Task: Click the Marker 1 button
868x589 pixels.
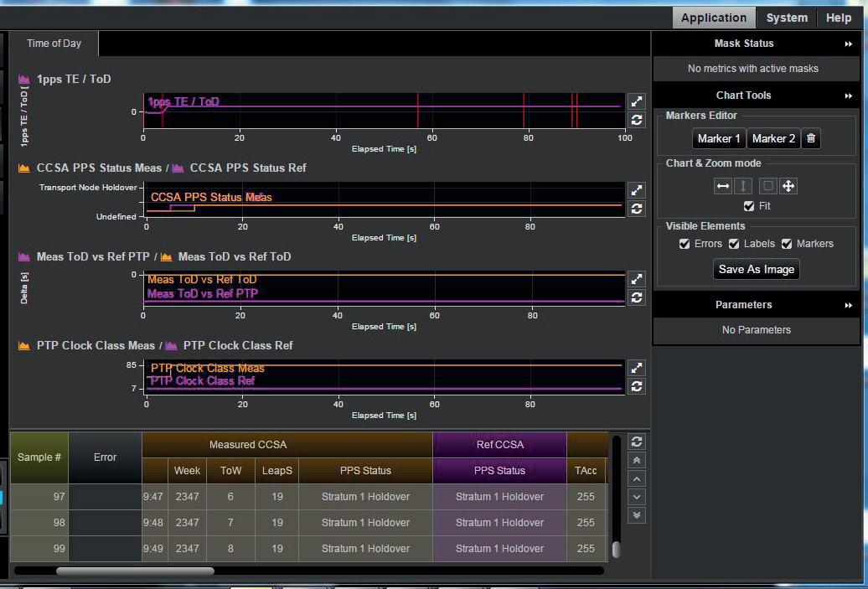Action: (x=719, y=139)
